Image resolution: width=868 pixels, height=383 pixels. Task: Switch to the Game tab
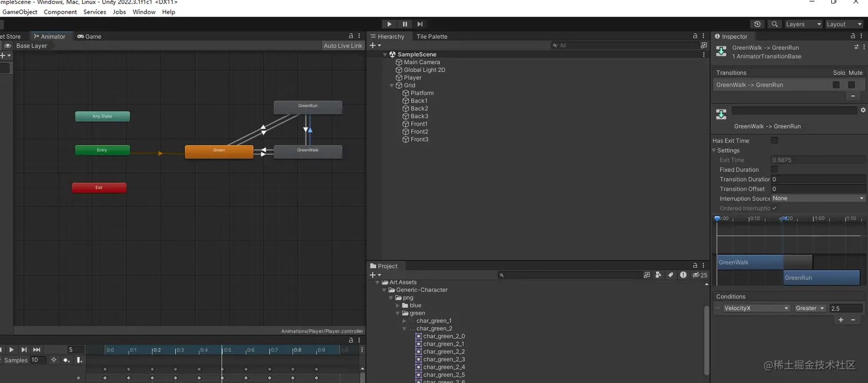(x=89, y=36)
